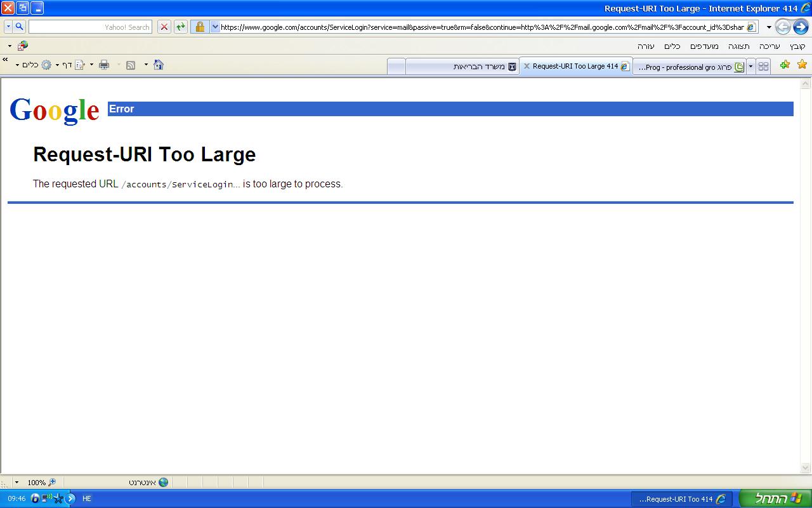The image size is (812, 508).
Task: Open the search provider dropdown arrow
Action: [x=8, y=27]
